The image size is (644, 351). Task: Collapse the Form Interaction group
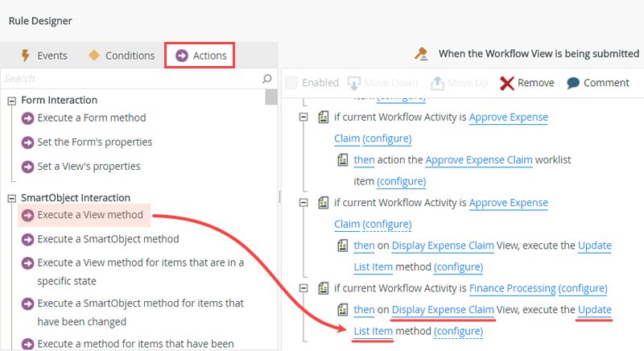pos(12,101)
